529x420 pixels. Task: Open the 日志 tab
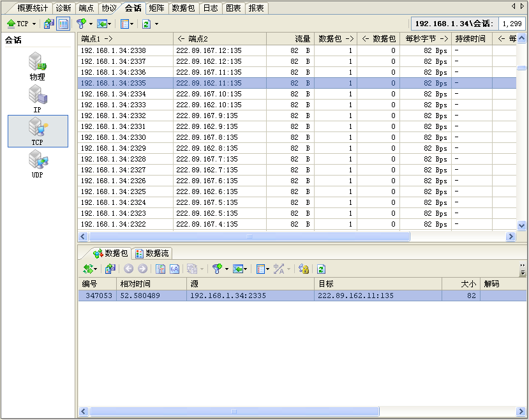click(x=210, y=8)
